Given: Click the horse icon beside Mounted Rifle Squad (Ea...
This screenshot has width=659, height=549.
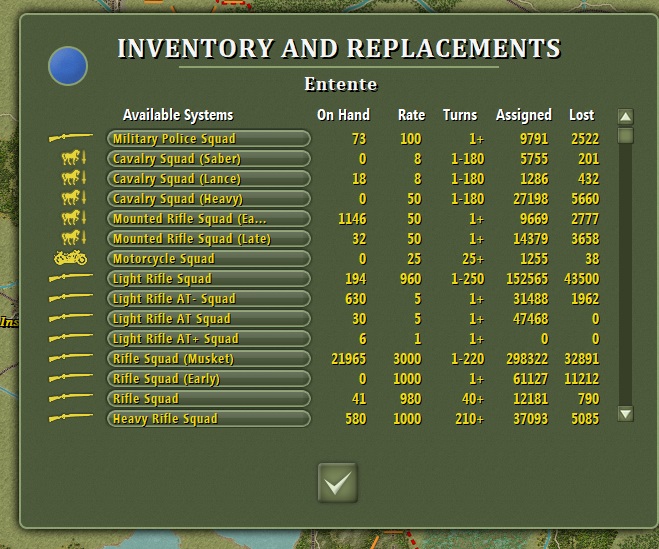Looking at the screenshot, I should [74, 218].
